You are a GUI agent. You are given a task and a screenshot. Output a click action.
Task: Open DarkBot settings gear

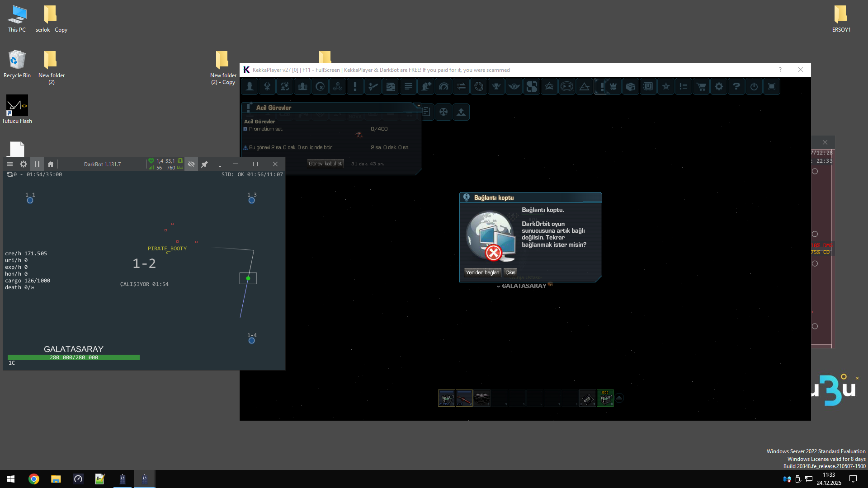pyautogui.click(x=24, y=164)
